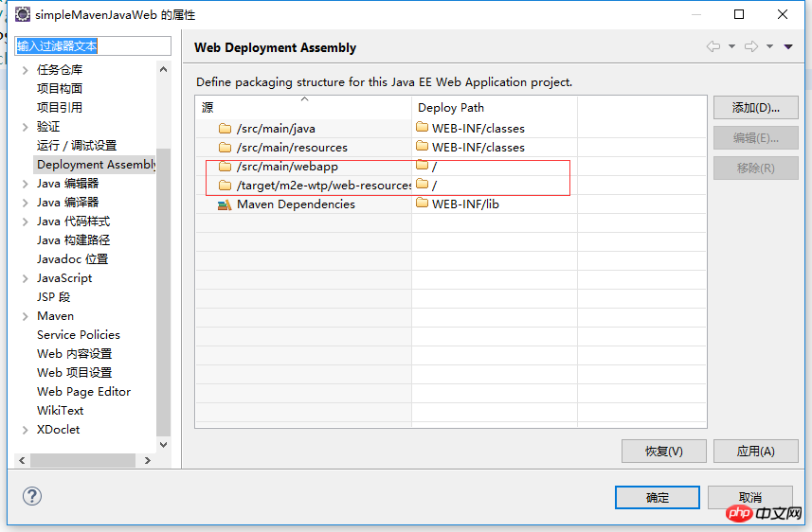The width and height of the screenshot is (812, 532).
Task: Click the Maven Dependencies library icon
Action: pyautogui.click(x=225, y=204)
